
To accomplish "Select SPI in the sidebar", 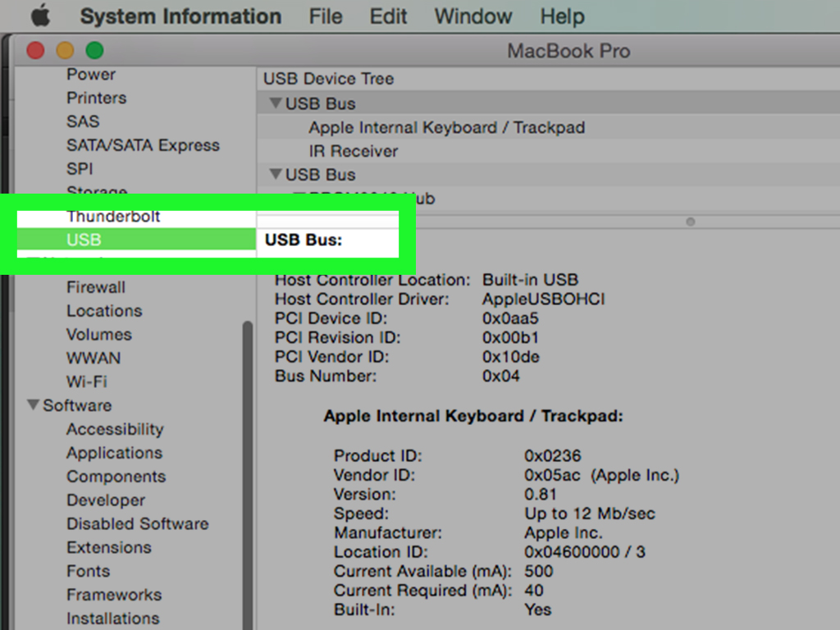I will (80, 169).
